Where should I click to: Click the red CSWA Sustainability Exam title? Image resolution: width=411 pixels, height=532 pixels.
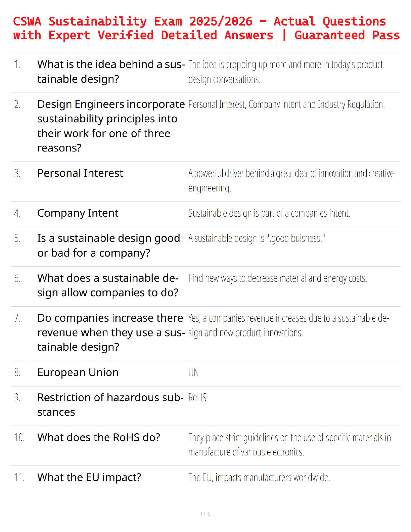point(205,28)
